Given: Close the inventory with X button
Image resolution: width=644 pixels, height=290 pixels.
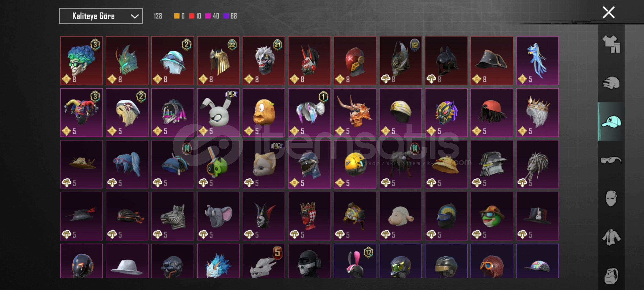Looking at the screenshot, I should point(609,12).
